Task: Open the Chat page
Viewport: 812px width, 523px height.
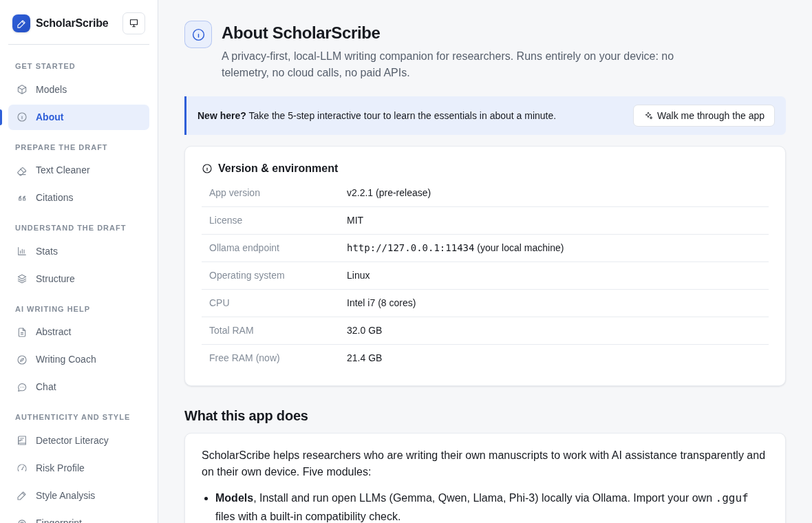Action: pyautogui.click(x=78, y=387)
